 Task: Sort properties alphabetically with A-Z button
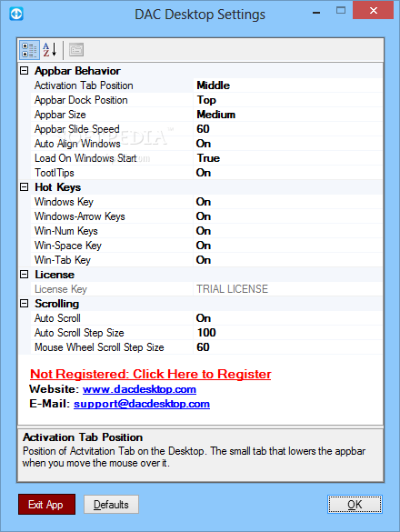coord(50,50)
